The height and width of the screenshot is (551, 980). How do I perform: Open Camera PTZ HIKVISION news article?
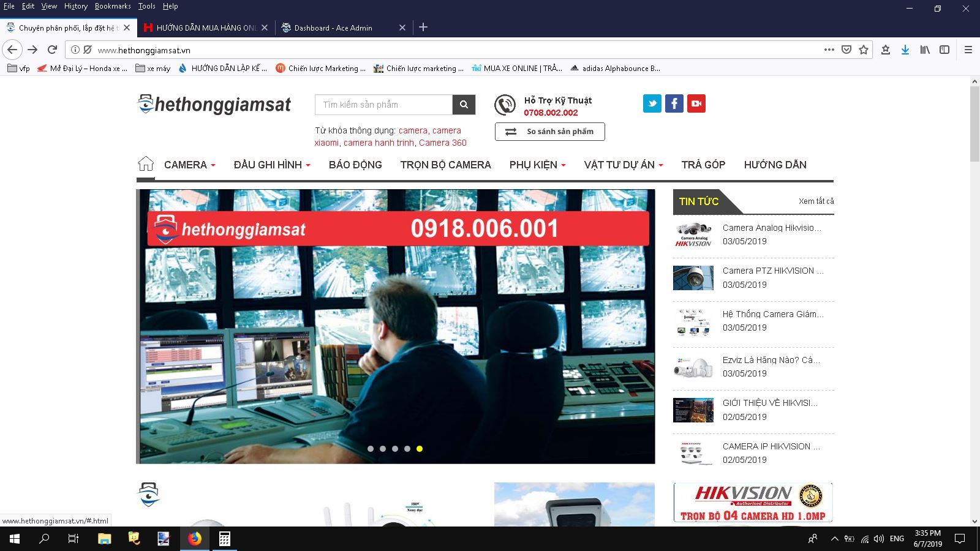(x=773, y=271)
